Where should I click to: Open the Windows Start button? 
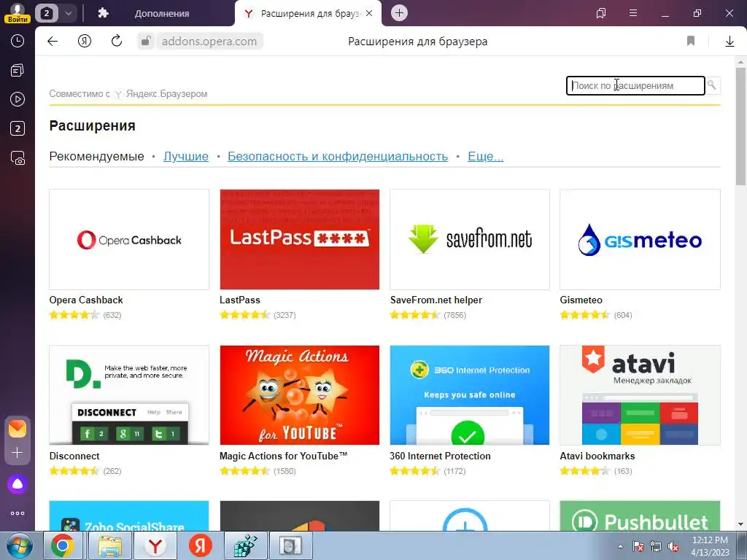point(19,545)
